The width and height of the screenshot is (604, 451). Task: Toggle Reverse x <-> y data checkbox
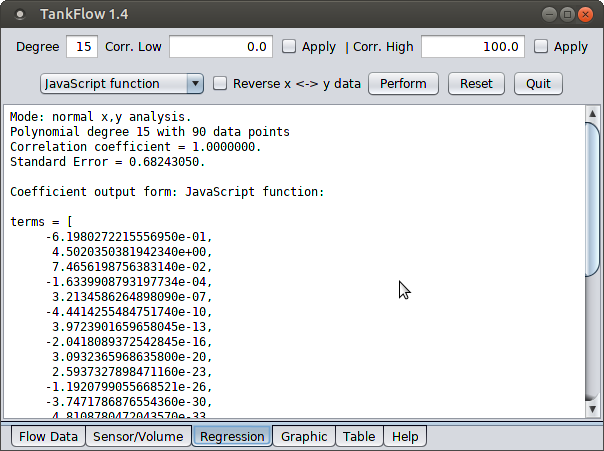pos(221,84)
